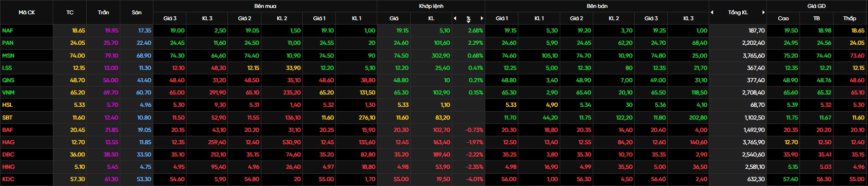The width and height of the screenshot is (868, 186).
Task: Click left arrow beside % column header
Action: tap(455, 18)
